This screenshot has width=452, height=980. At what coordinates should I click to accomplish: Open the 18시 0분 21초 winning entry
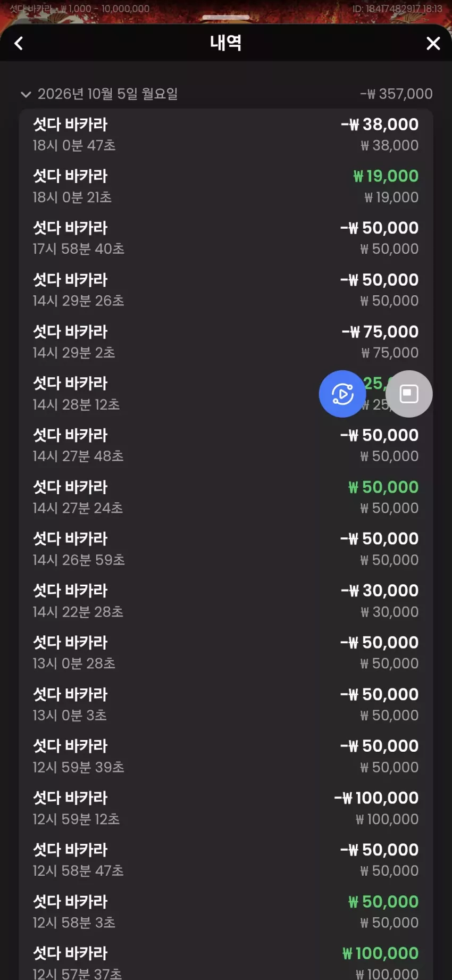coord(226,186)
